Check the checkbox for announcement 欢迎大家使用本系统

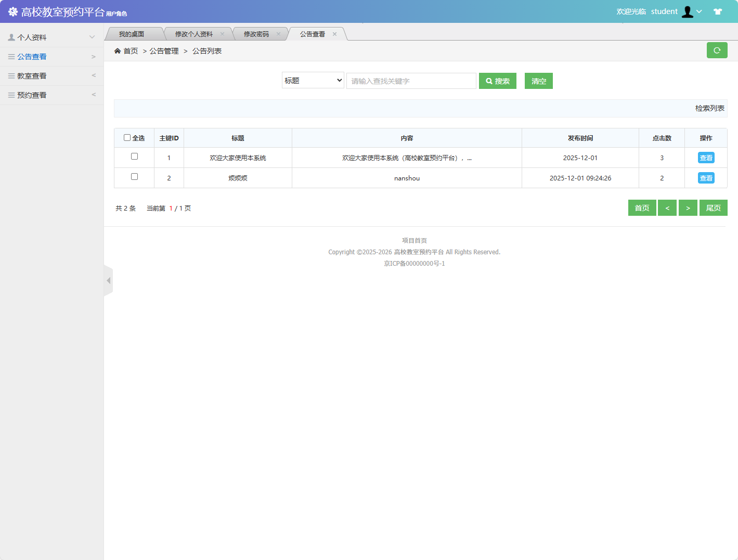pyautogui.click(x=134, y=156)
